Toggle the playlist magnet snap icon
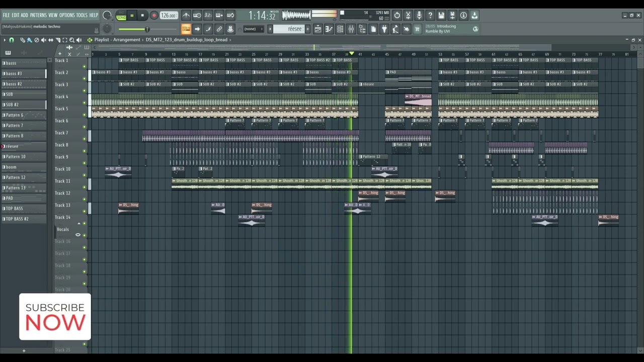The height and width of the screenshot is (362, 644). (12, 40)
